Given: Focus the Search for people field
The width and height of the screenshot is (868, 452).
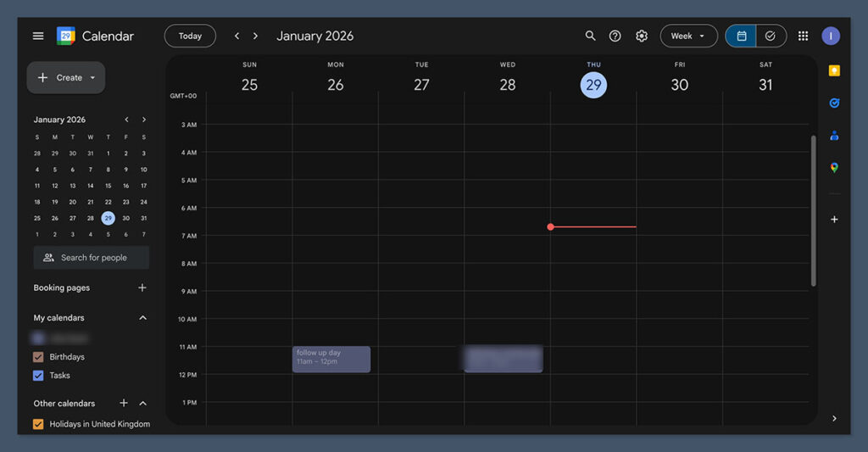Looking at the screenshot, I should point(92,258).
